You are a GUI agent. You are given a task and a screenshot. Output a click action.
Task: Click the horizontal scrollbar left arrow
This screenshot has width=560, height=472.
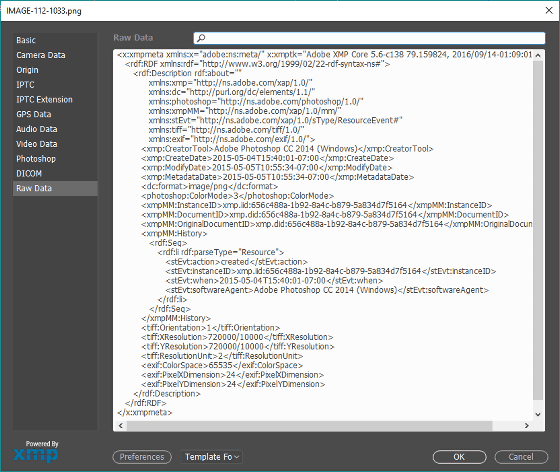(x=121, y=425)
